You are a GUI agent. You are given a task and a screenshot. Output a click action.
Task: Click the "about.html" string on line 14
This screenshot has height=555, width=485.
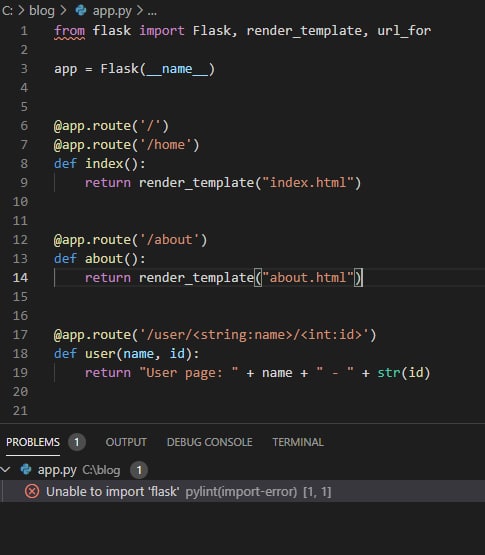[308, 278]
